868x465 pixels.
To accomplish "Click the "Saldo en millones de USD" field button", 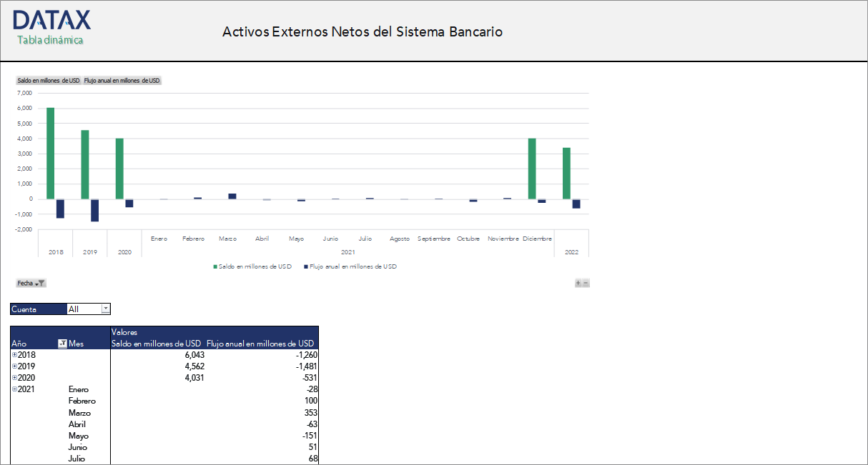I will pos(48,80).
